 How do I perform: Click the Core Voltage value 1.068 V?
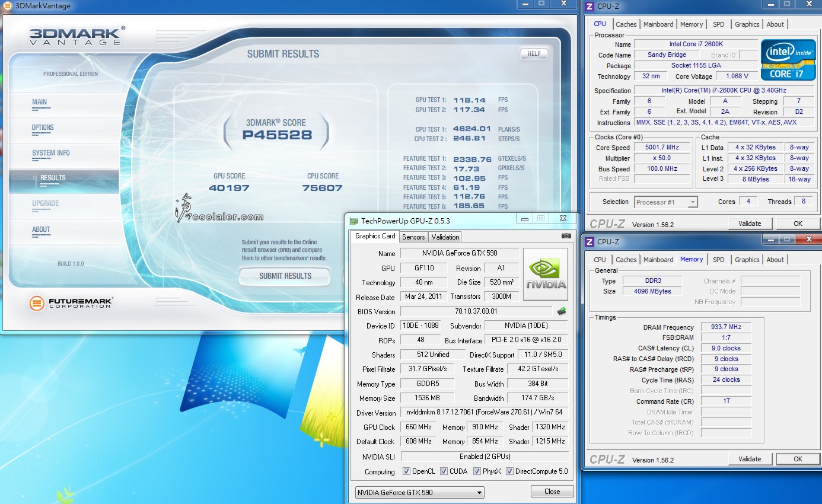(x=737, y=76)
